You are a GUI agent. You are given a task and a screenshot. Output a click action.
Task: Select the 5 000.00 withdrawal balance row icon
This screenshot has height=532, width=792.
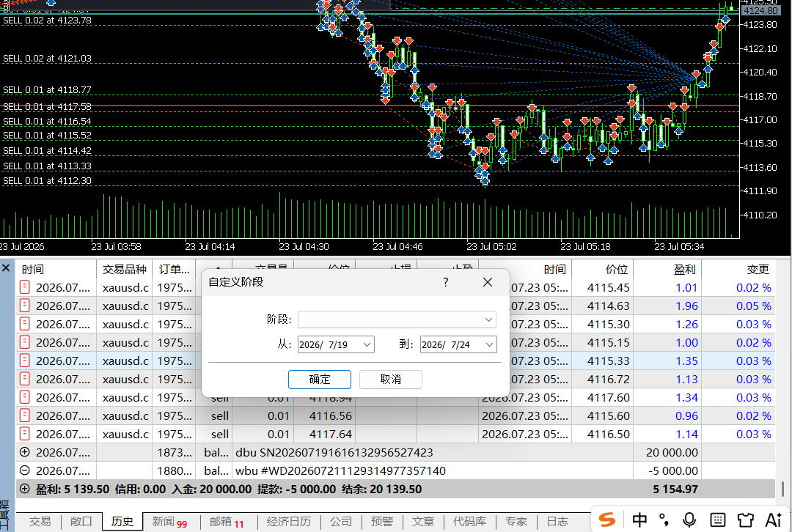point(24,470)
